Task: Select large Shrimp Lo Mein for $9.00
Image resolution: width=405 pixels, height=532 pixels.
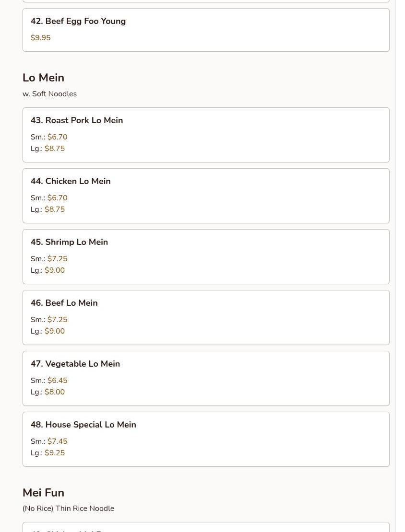Action: pyautogui.click(x=55, y=270)
